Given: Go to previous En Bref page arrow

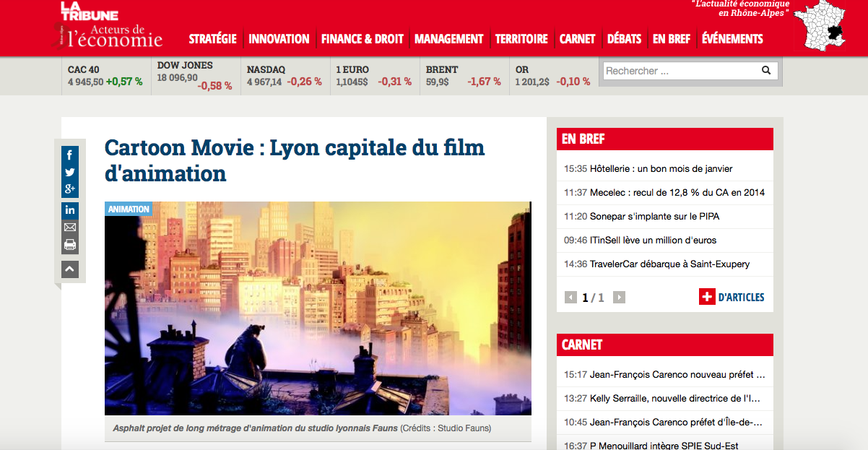Looking at the screenshot, I should [x=571, y=298].
